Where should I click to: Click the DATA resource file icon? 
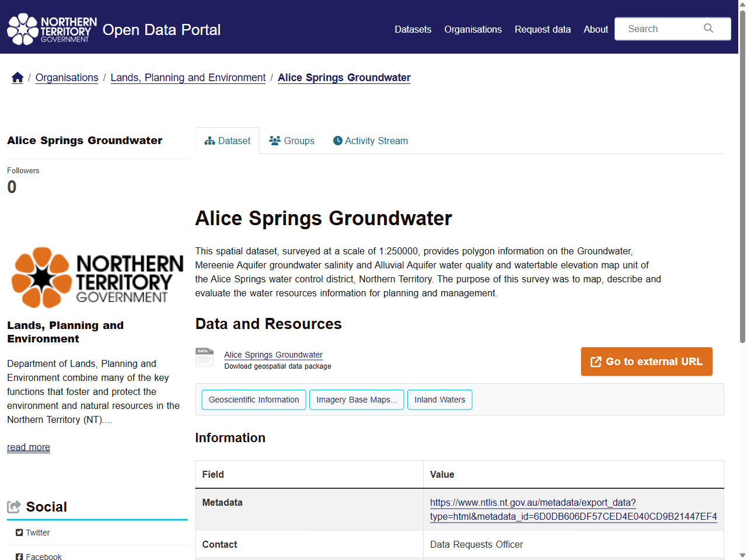pyautogui.click(x=204, y=358)
